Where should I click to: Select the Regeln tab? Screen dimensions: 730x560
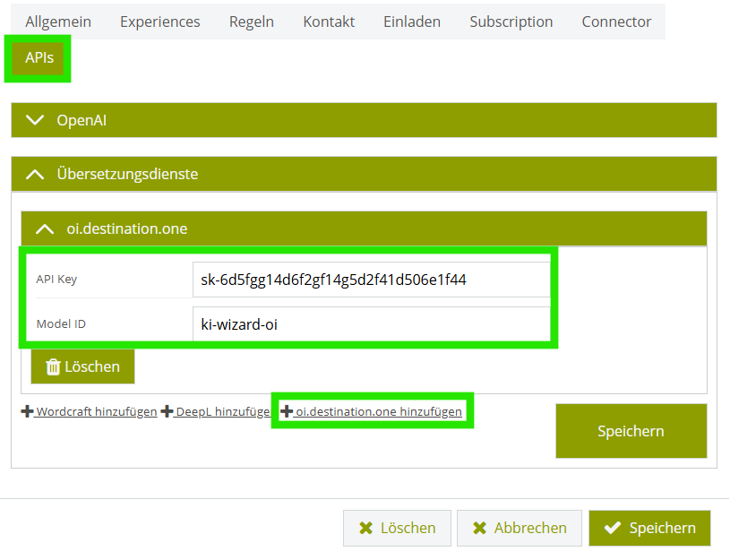pos(252,22)
